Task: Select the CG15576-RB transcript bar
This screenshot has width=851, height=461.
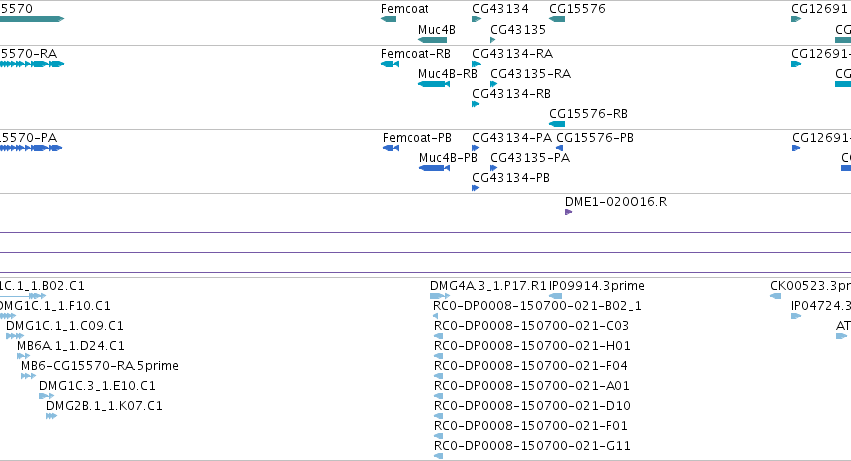Action: coord(557,124)
